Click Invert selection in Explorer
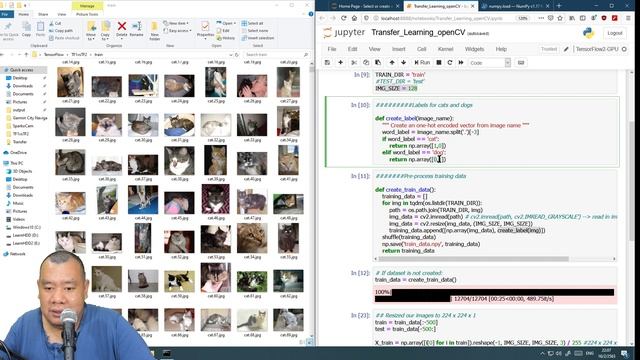The width and height of the screenshot is (640, 360). (258, 38)
